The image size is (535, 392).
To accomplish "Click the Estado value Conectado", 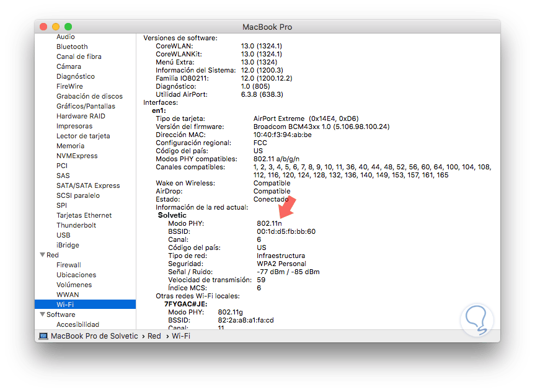I will 271,199.
